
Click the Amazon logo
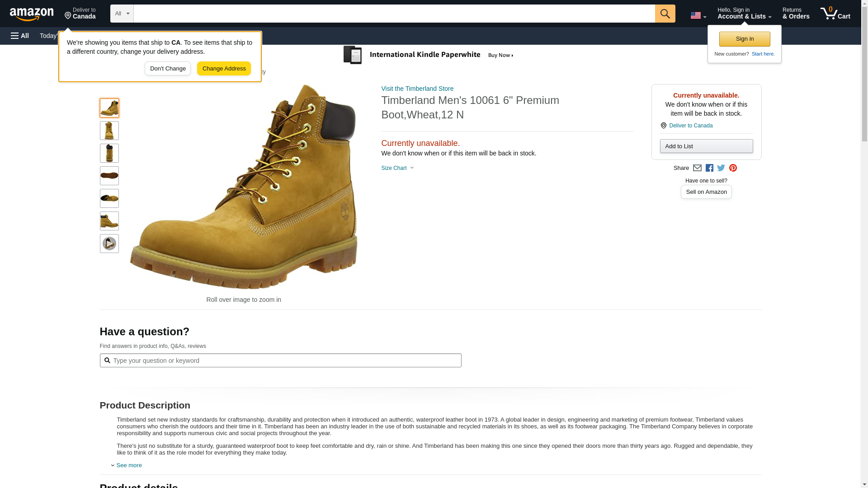(x=32, y=14)
